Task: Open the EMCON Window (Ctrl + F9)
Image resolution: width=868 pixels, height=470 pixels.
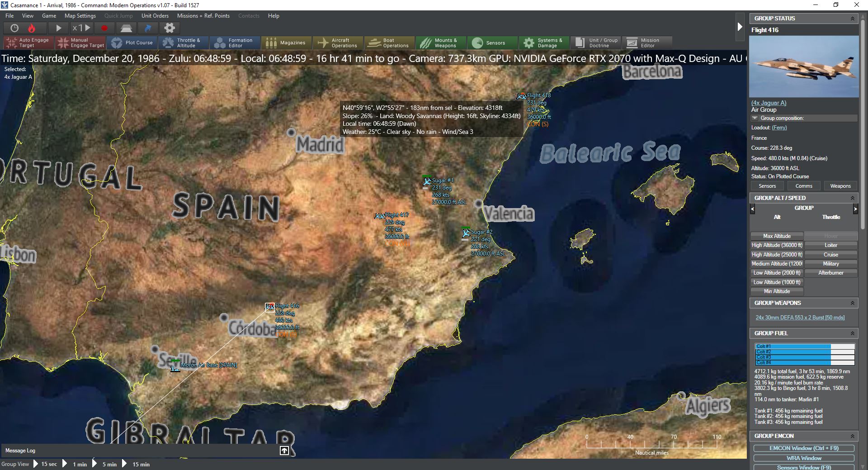Action: [804, 448]
